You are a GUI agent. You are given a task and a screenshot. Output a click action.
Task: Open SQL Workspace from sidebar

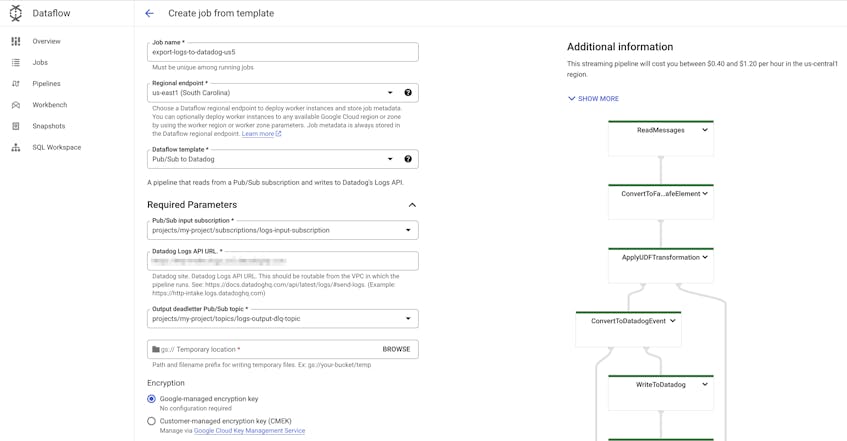click(x=57, y=148)
